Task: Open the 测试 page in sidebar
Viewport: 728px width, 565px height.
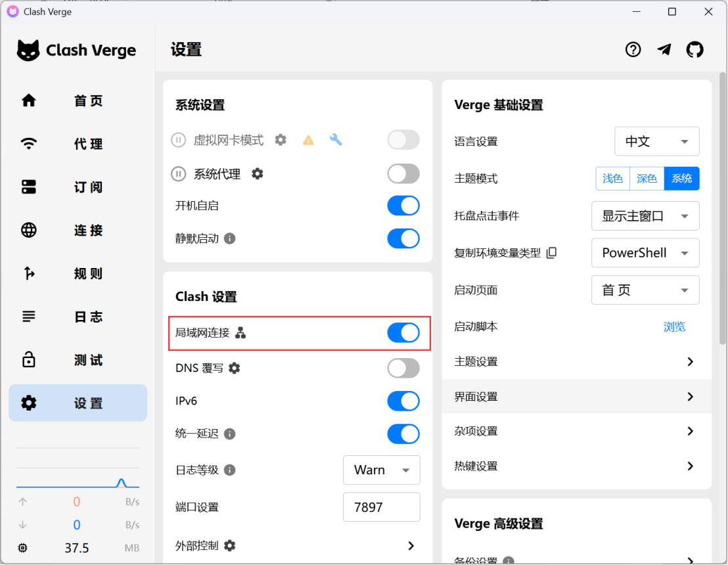Action: click(x=78, y=360)
